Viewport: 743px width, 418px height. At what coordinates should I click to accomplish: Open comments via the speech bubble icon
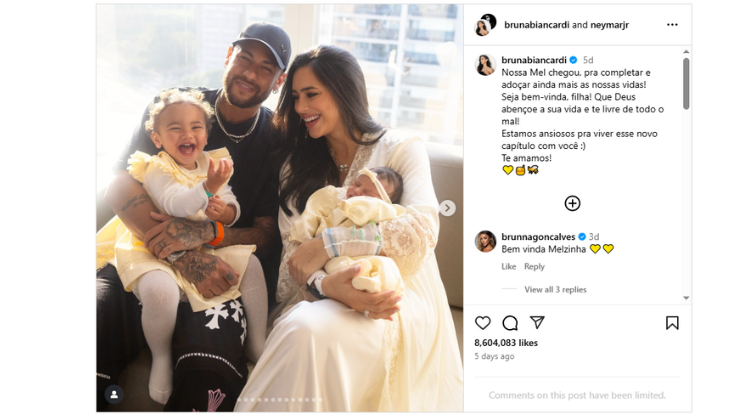[x=510, y=323]
